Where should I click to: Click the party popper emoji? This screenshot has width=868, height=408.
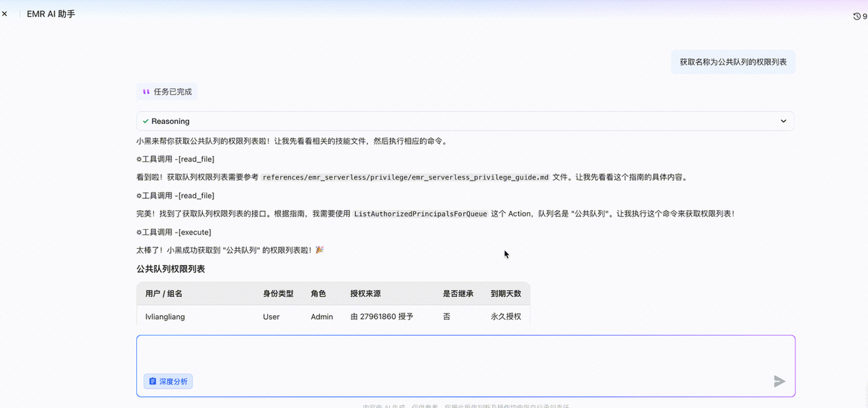pyautogui.click(x=320, y=250)
